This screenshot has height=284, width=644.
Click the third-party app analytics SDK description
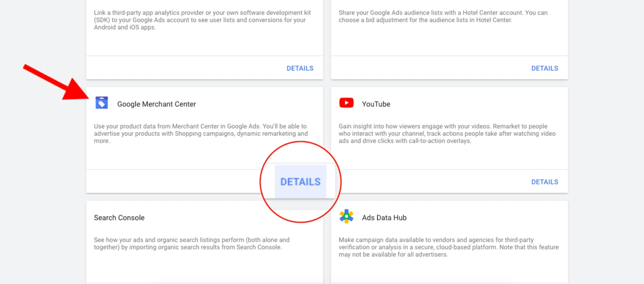(x=202, y=20)
